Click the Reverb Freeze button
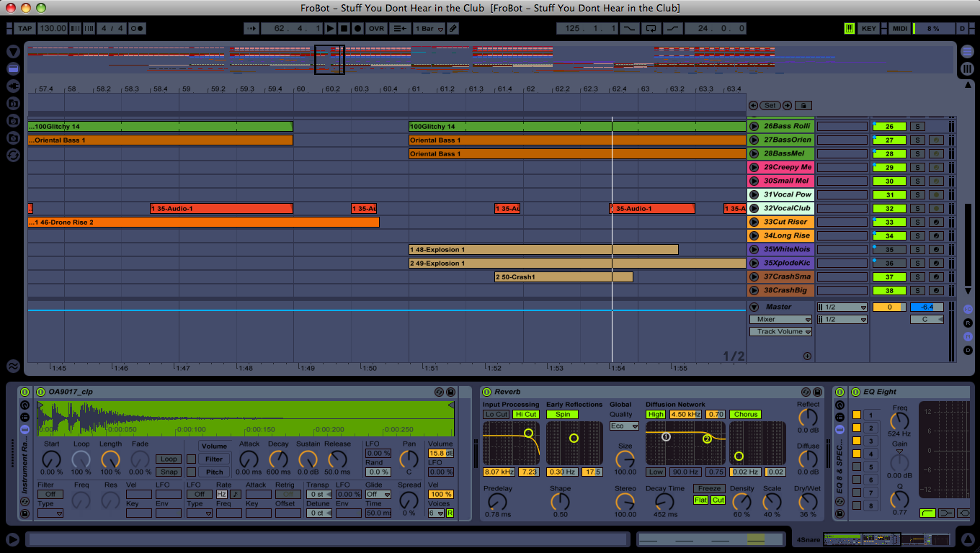Viewport: 980px width, 553px height. pyautogui.click(x=709, y=489)
